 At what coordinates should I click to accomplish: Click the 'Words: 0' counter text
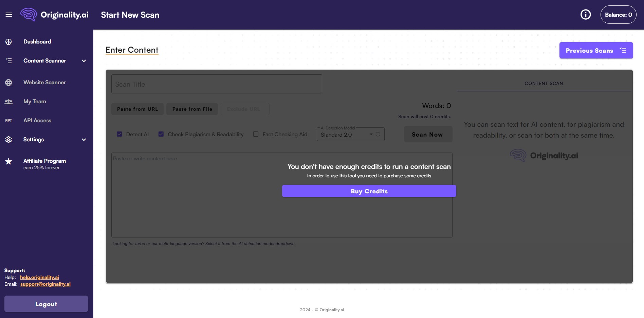pyautogui.click(x=436, y=106)
